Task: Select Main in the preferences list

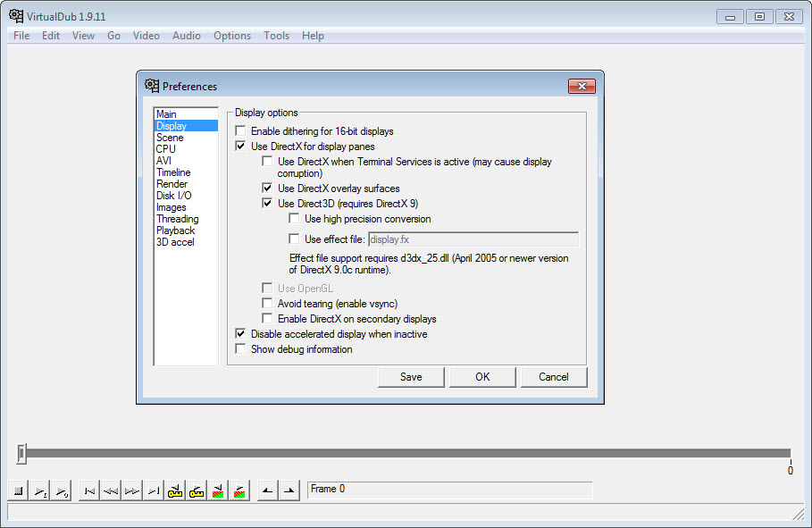Action: (x=186, y=114)
